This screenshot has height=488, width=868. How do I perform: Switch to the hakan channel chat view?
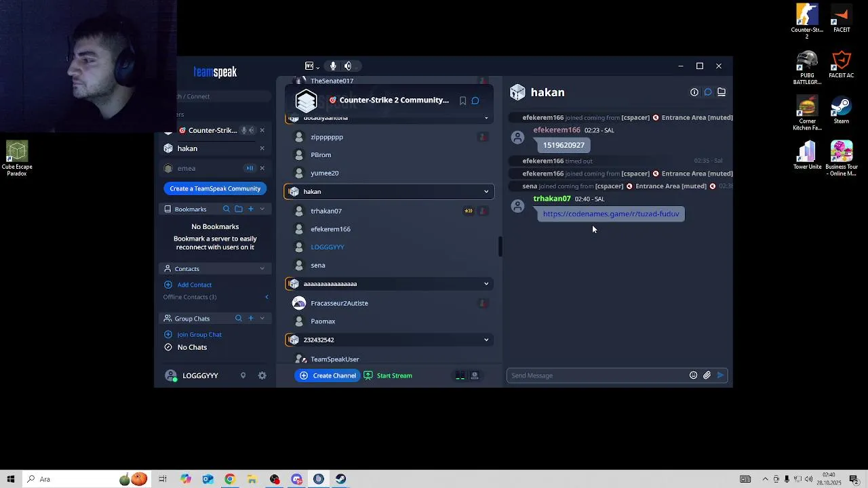[x=708, y=92]
